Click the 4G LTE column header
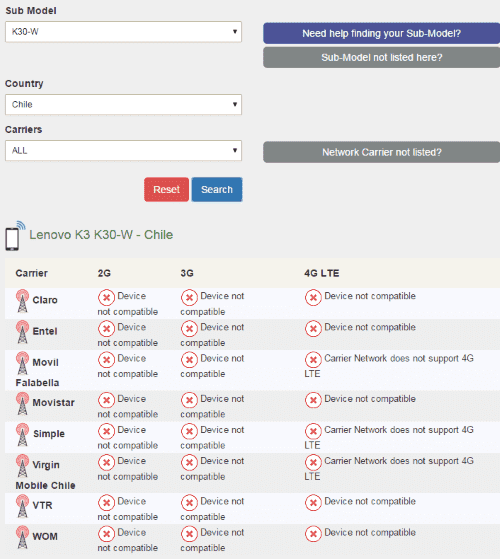500x559 pixels. coord(322,273)
